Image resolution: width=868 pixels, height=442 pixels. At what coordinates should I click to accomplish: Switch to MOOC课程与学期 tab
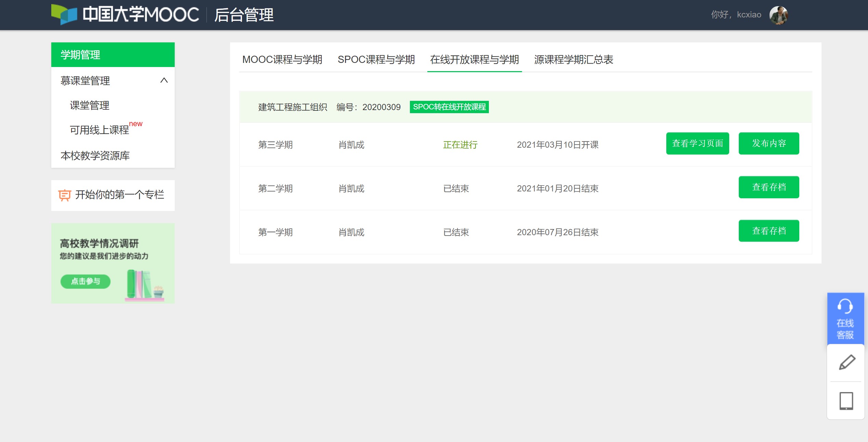(282, 59)
